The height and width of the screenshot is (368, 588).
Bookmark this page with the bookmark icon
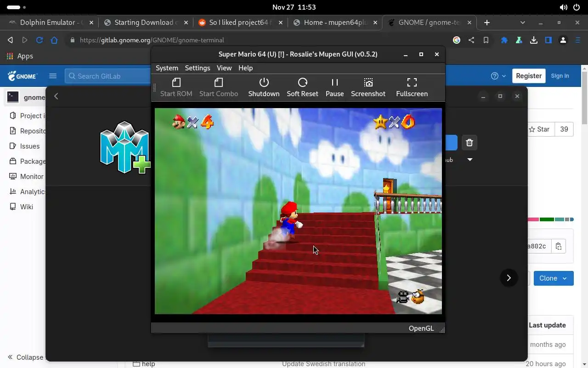486,40
